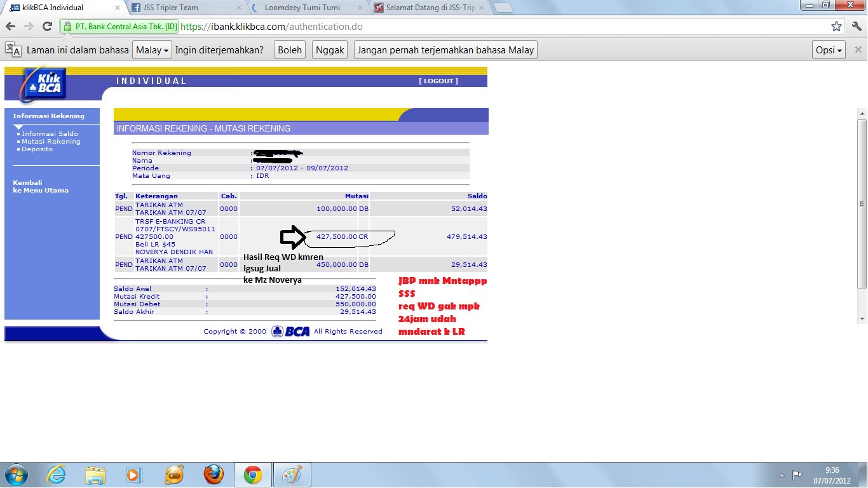Open Deposito in the sidebar

(37, 149)
